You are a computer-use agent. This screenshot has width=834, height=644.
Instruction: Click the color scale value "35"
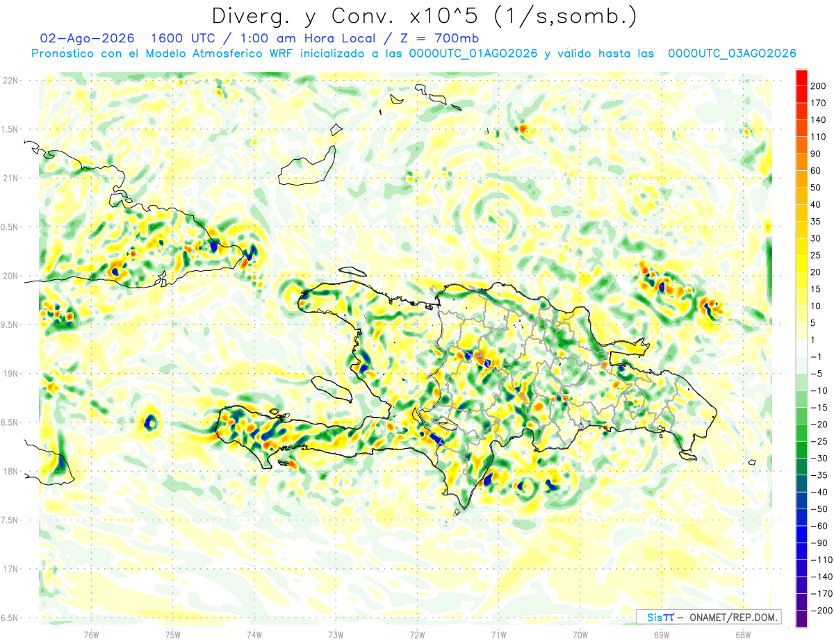tap(817, 222)
